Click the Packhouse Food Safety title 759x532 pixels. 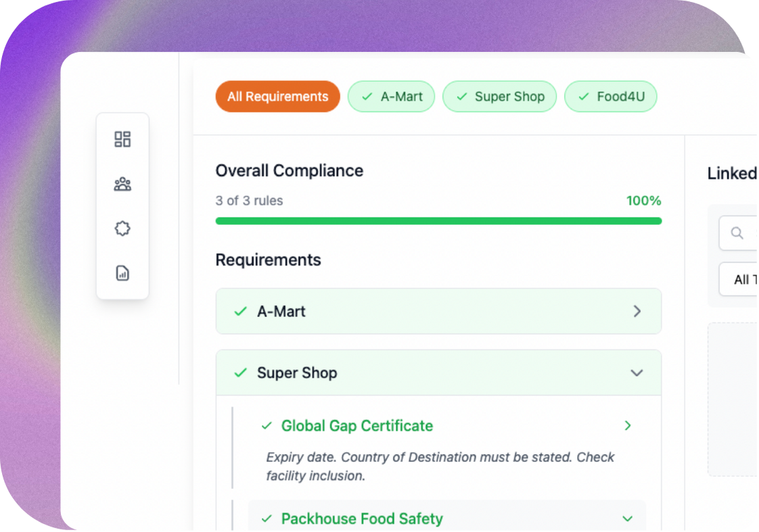tap(362, 519)
